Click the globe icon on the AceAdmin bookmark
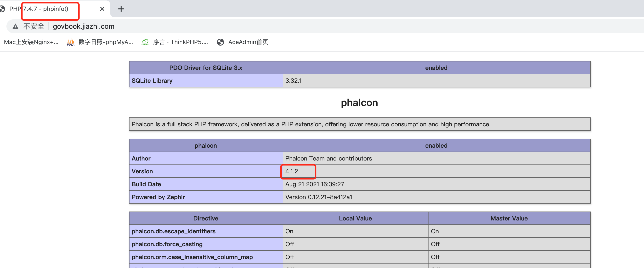Image resolution: width=644 pixels, height=268 pixels. 220,42
